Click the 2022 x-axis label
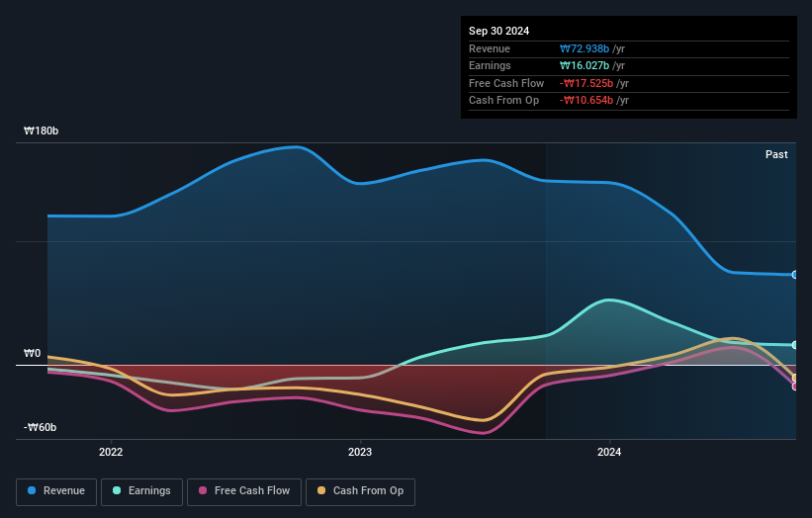This screenshot has height=518, width=812. pyautogui.click(x=111, y=453)
